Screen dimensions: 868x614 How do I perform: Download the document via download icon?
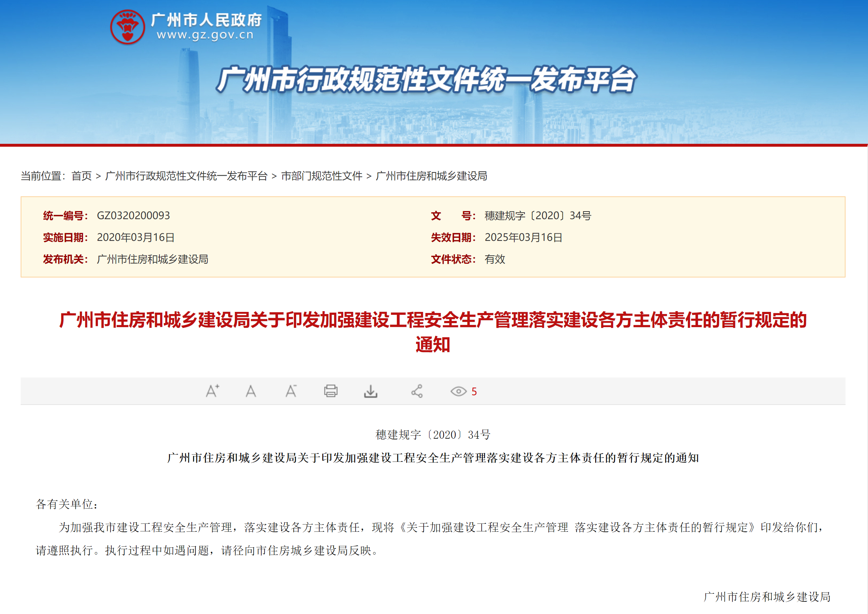click(370, 391)
